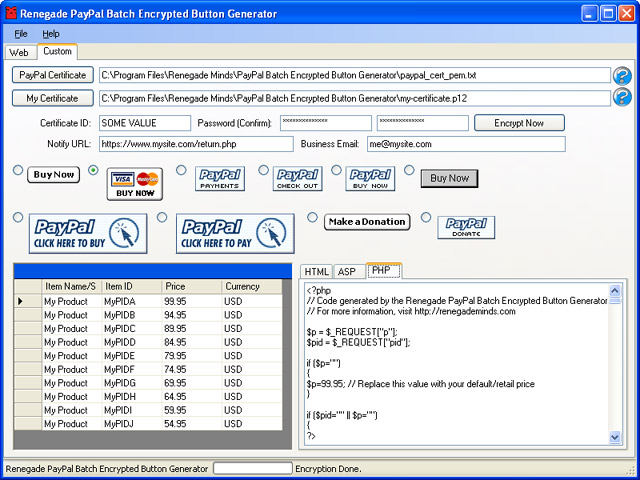The width and height of the screenshot is (640, 480).
Task: Click the Make a Donation button image
Action: coord(367,222)
